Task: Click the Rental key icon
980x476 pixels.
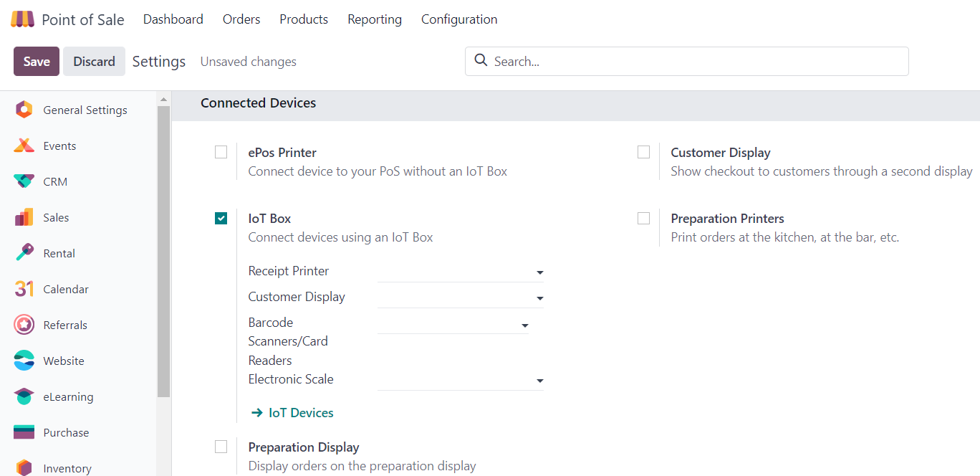Action: point(24,253)
